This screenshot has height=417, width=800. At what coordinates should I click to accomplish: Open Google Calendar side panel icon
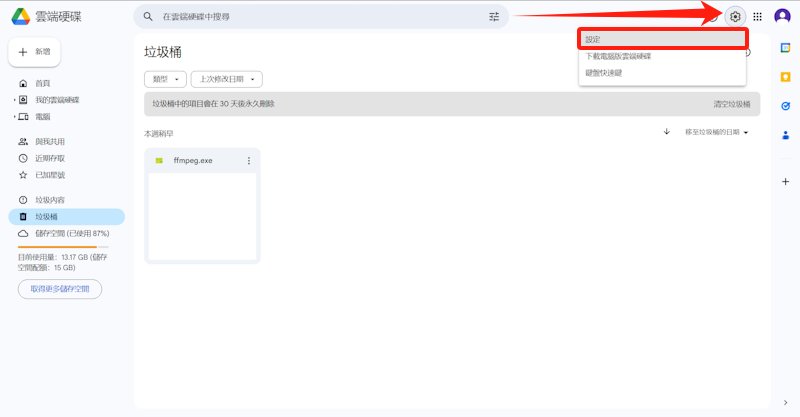(x=786, y=48)
